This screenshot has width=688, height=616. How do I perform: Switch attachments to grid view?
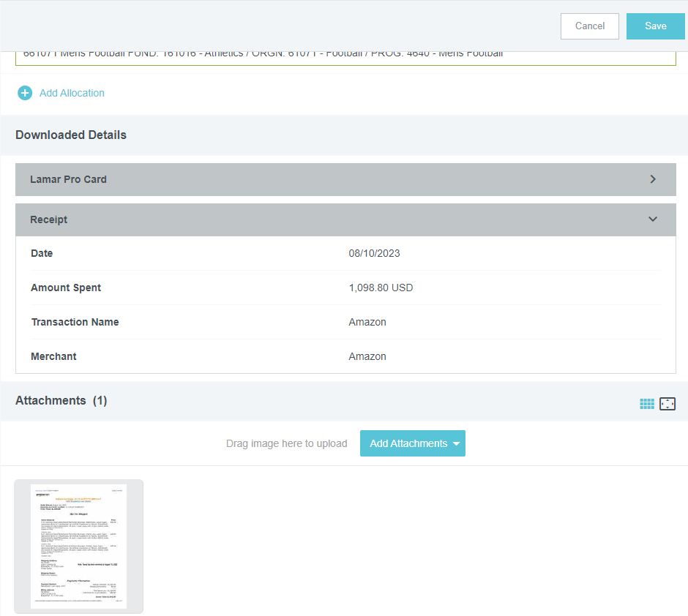point(647,404)
